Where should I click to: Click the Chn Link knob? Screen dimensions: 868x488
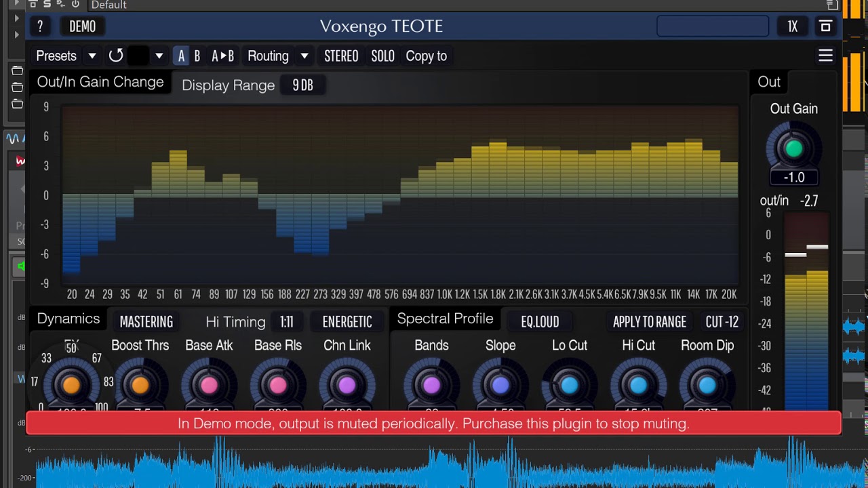[347, 385]
